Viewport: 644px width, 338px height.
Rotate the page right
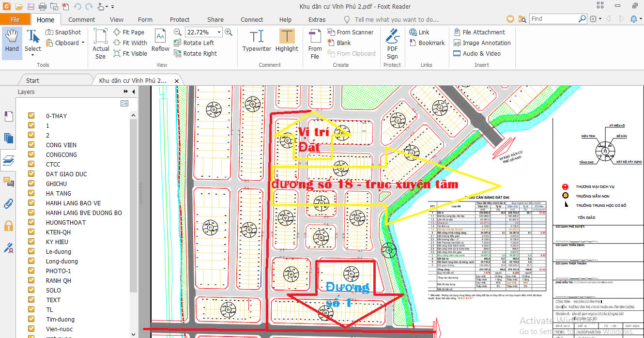pyautogui.click(x=196, y=53)
